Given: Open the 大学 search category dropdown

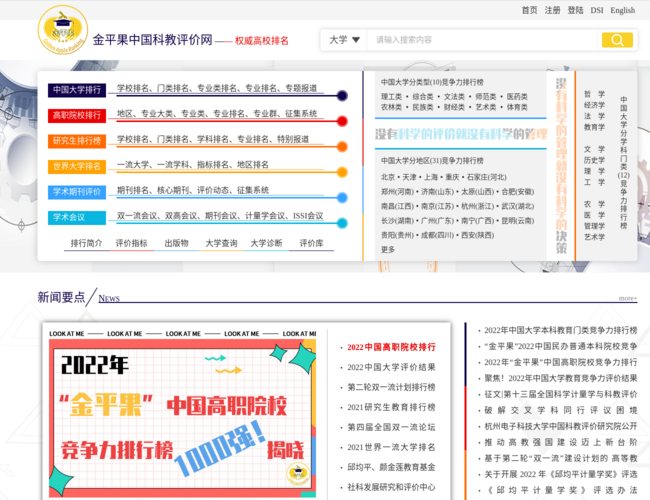Looking at the screenshot, I should coord(344,40).
